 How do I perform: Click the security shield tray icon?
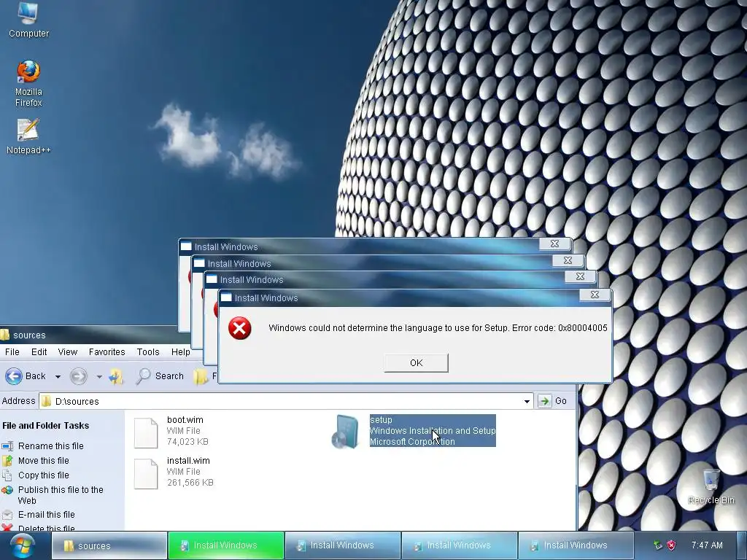coord(671,545)
